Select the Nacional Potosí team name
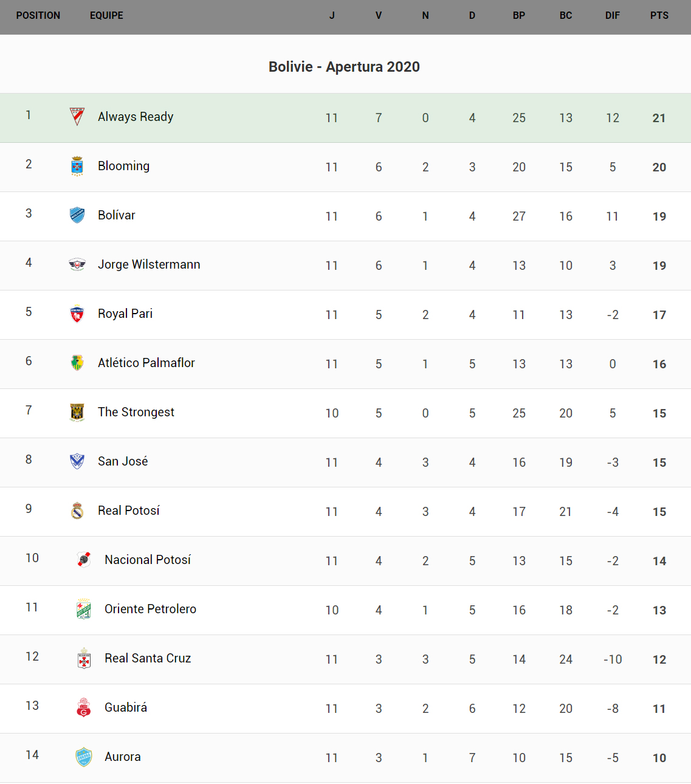The width and height of the screenshot is (691, 784). (x=148, y=560)
